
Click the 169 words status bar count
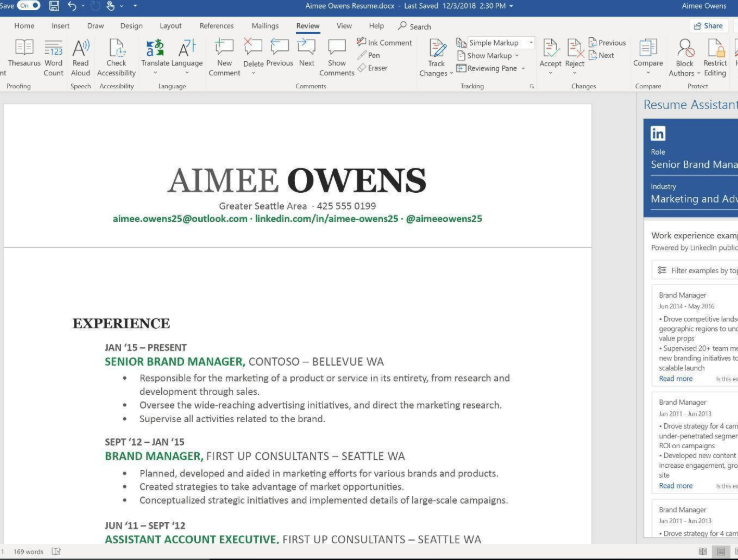[28, 552]
